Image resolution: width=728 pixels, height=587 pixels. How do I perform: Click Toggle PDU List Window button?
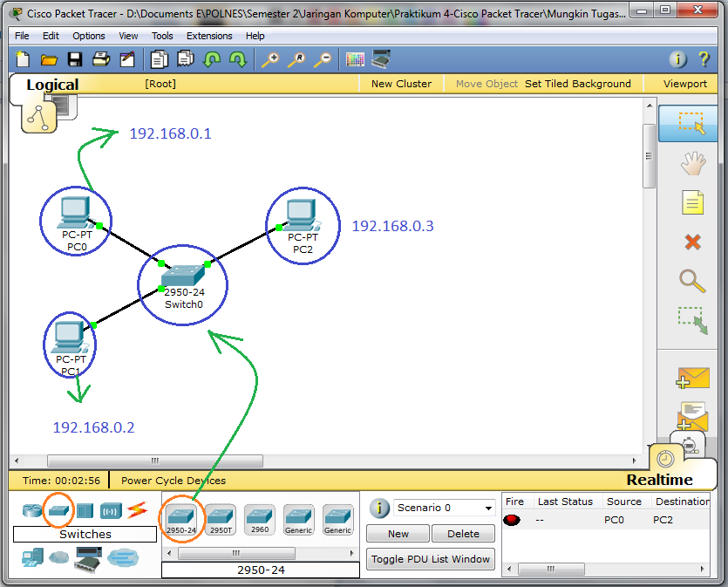click(x=431, y=559)
